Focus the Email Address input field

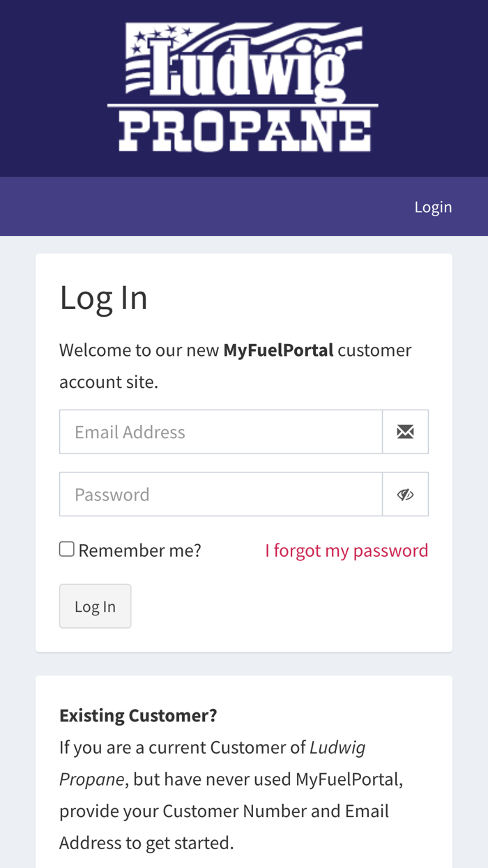[x=221, y=432]
